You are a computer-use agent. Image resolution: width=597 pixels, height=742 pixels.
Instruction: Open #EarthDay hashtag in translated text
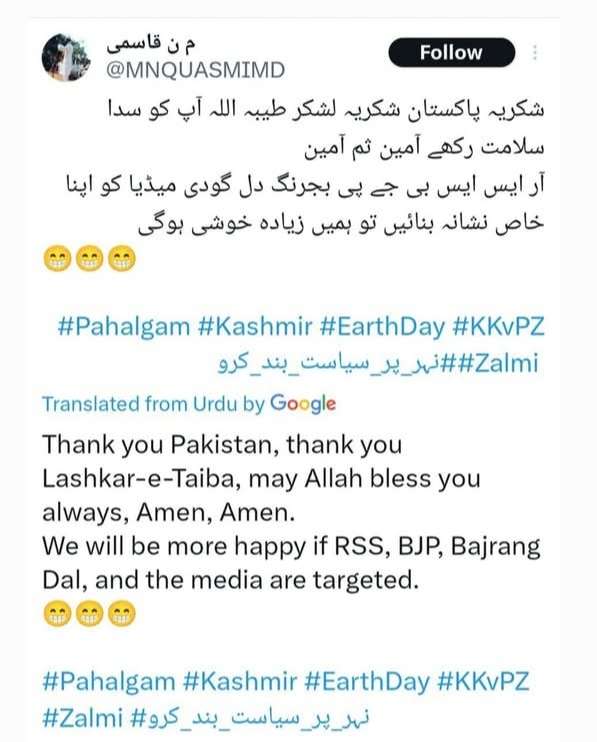pyautogui.click(x=367, y=681)
